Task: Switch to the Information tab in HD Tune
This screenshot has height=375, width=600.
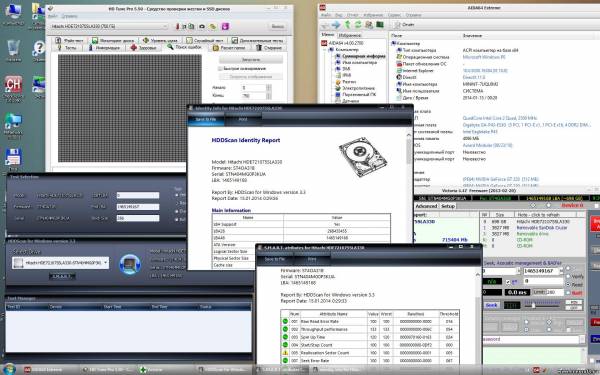Action: click(x=104, y=48)
